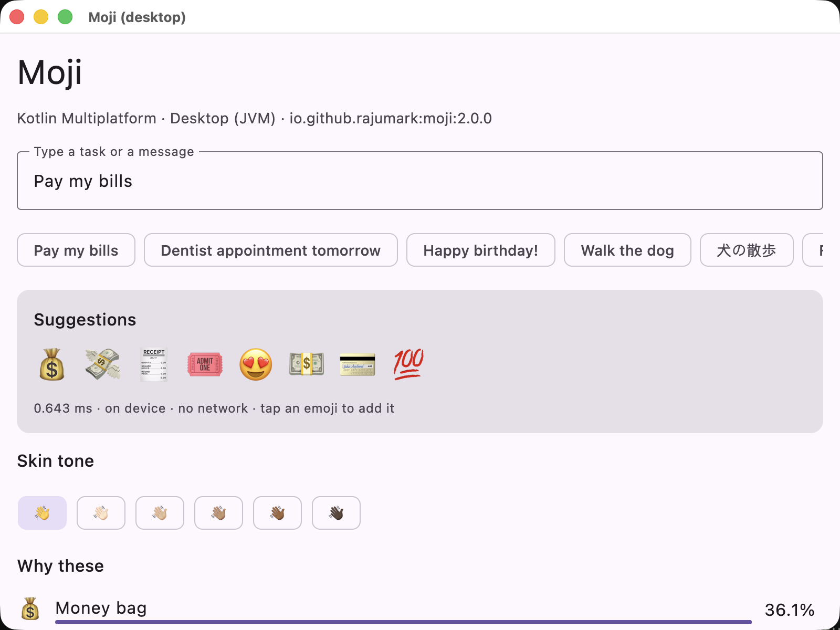Select the medium skin tone waving hand
Image resolution: width=840 pixels, height=630 pixels.
tap(218, 513)
